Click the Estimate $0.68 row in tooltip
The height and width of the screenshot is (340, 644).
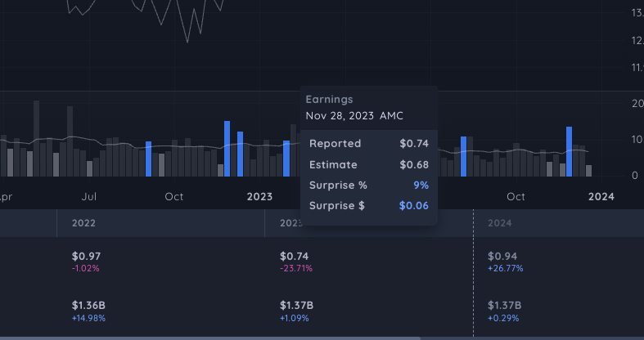click(368, 164)
